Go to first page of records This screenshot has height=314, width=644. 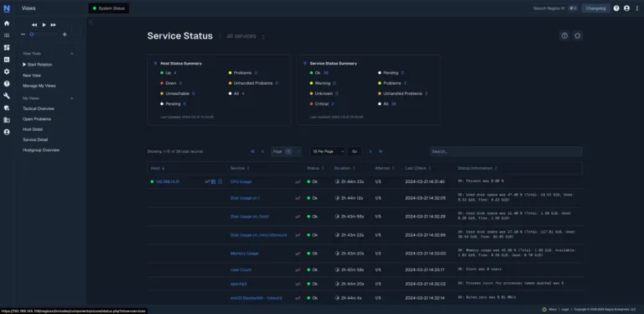[x=252, y=152]
